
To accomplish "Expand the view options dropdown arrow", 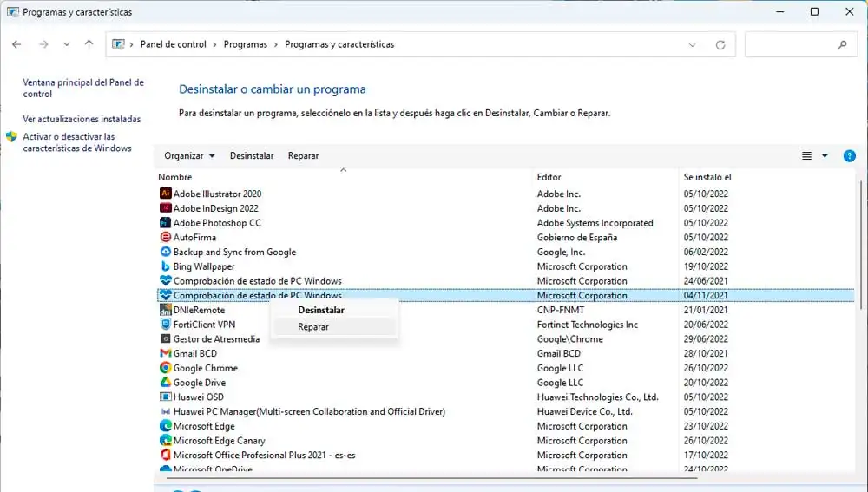I will [825, 156].
